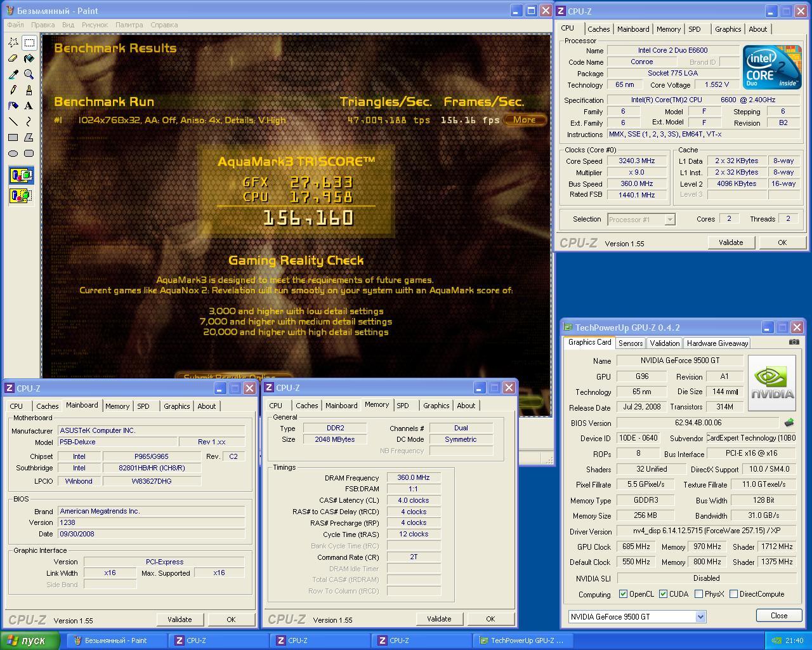Choose the Ellipse shape tool
Viewport: 812px width, 650px height.
click(13, 153)
